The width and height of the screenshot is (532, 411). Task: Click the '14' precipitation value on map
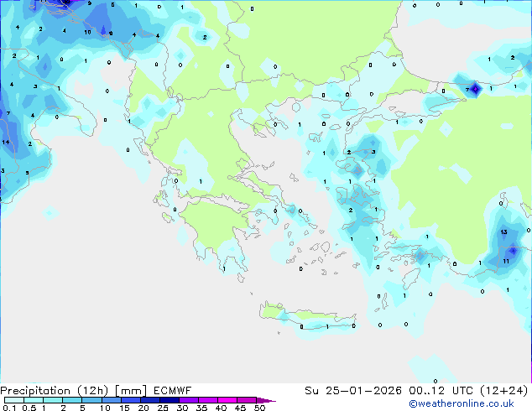point(6,142)
